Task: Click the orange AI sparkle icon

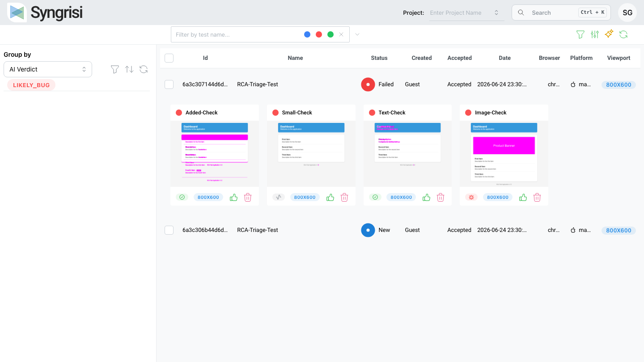Action: click(x=609, y=34)
